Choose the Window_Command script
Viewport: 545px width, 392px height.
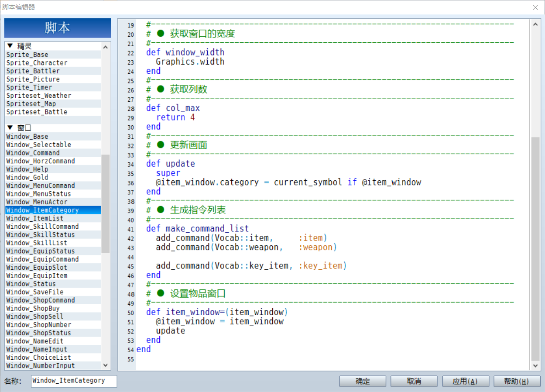[53, 153]
